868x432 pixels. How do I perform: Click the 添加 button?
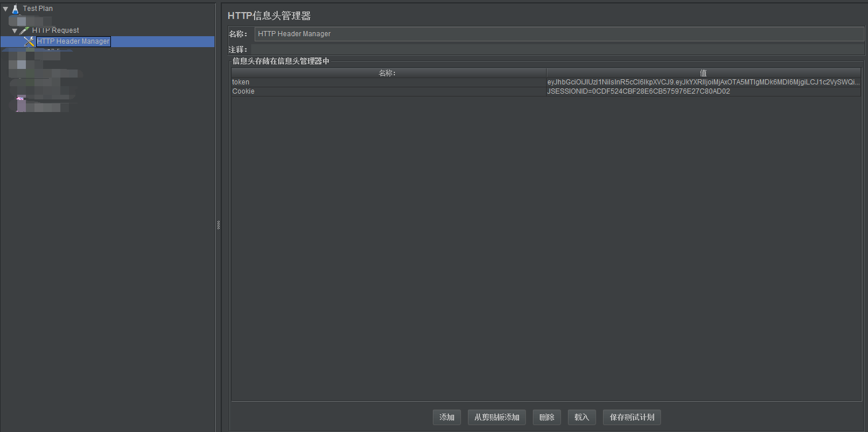[447, 417]
